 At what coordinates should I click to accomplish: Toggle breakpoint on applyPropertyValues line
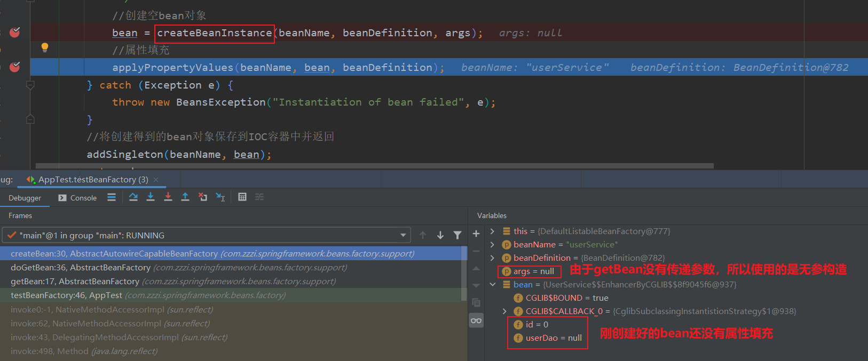coord(15,67)
